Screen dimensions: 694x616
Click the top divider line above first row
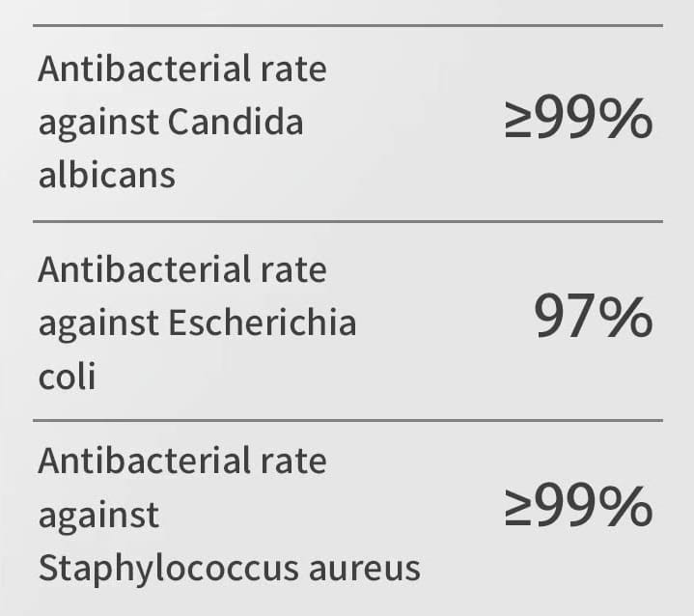point(347,26)
